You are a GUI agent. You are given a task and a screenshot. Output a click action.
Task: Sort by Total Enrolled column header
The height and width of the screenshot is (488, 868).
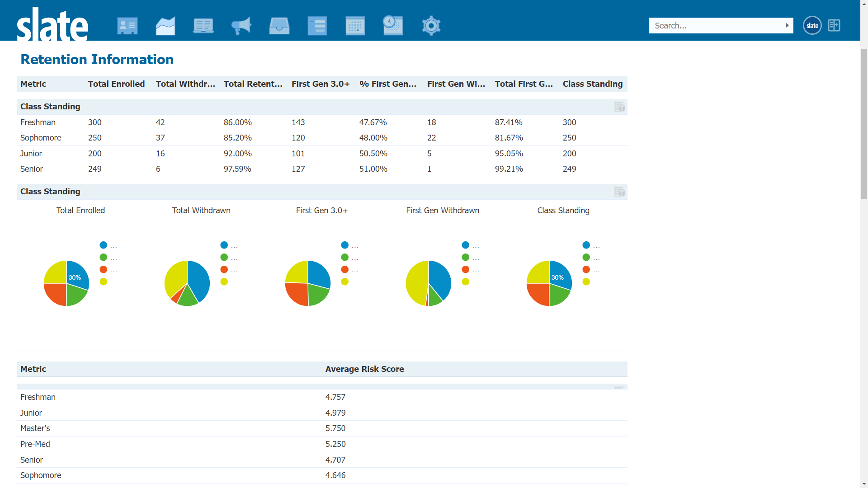pos(116,84)
